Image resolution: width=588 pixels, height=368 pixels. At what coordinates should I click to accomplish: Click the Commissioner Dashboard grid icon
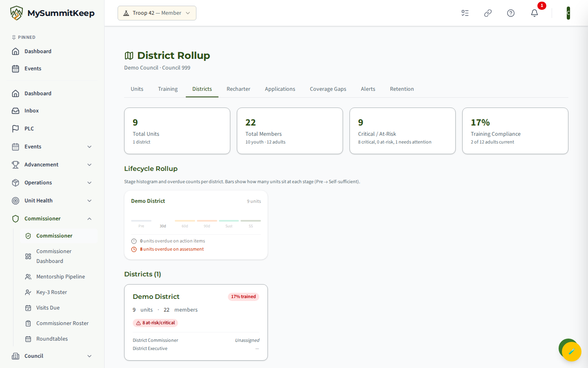(x=28, y=256)
